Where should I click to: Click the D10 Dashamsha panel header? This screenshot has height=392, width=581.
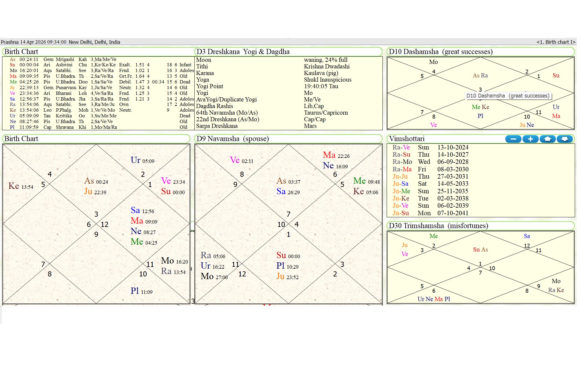point(440,52)
